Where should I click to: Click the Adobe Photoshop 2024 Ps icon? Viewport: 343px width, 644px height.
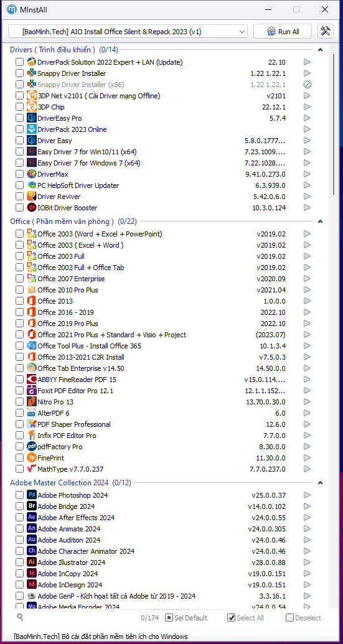point(32,495)
